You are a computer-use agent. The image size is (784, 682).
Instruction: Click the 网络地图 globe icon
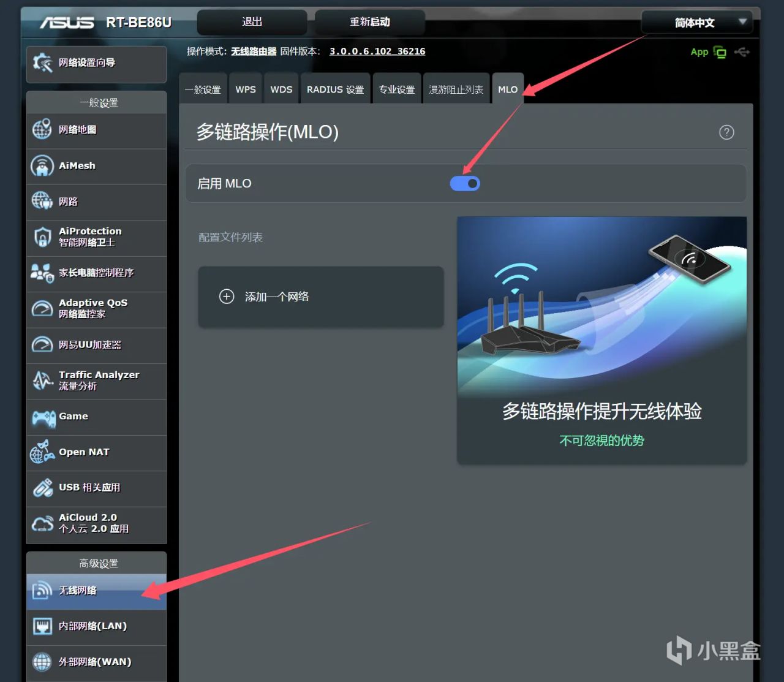[x=42, y=129]
